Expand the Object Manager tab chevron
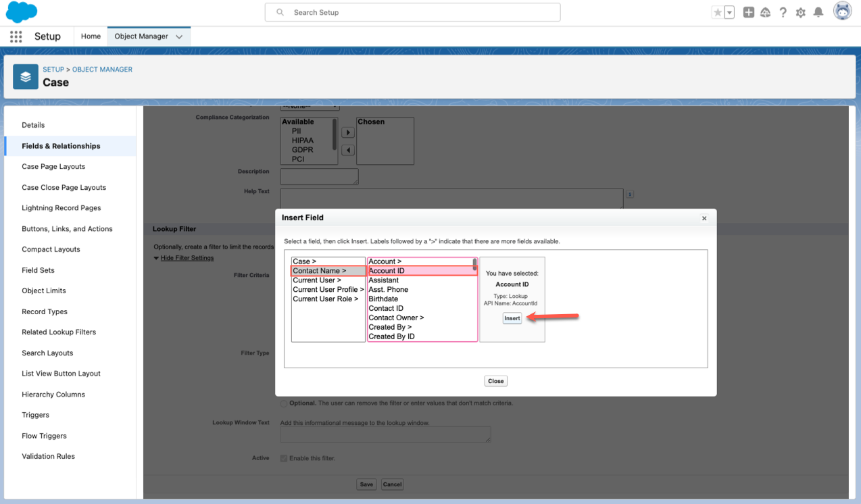The height and width of the screenshot is (504, 861). pos(179,37)
